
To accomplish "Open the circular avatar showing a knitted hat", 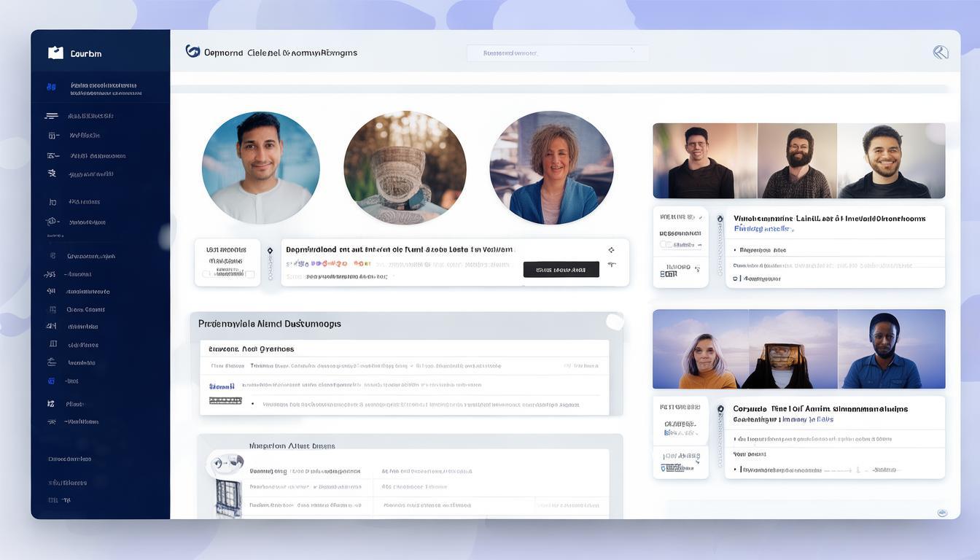I will (405, 168).
